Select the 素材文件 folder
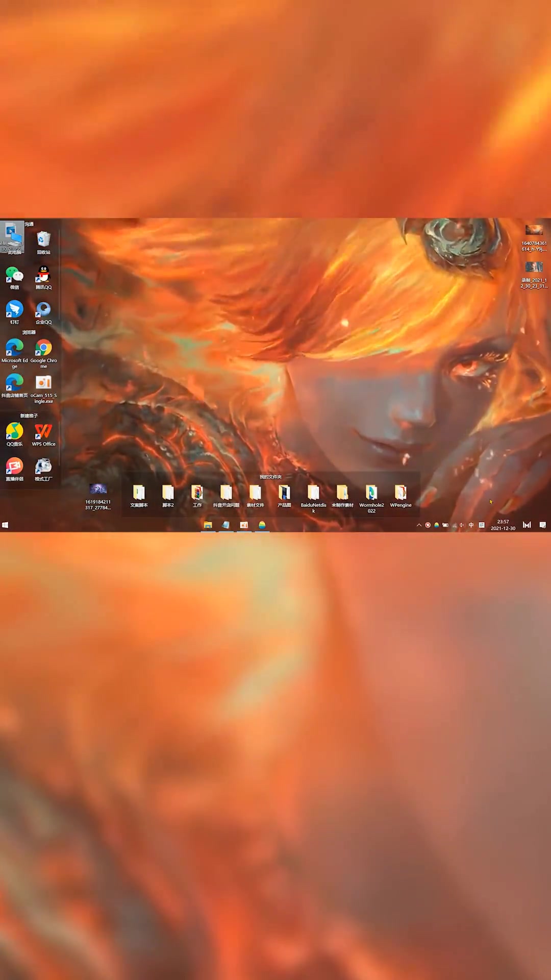 pyautogui.click(x=255, y=496)
